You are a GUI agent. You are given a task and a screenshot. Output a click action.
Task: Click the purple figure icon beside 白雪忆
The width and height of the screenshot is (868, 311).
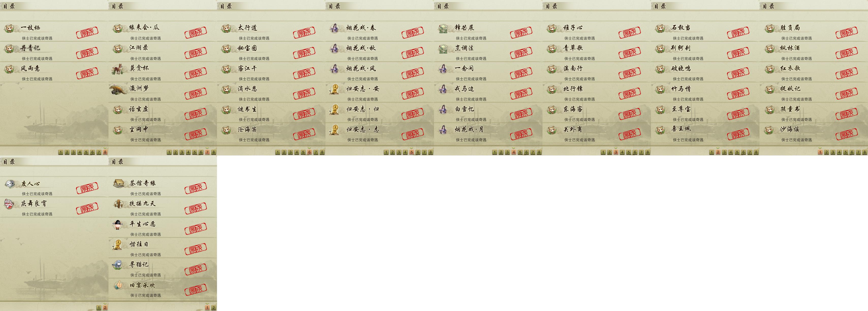click(x=443, y=110)
